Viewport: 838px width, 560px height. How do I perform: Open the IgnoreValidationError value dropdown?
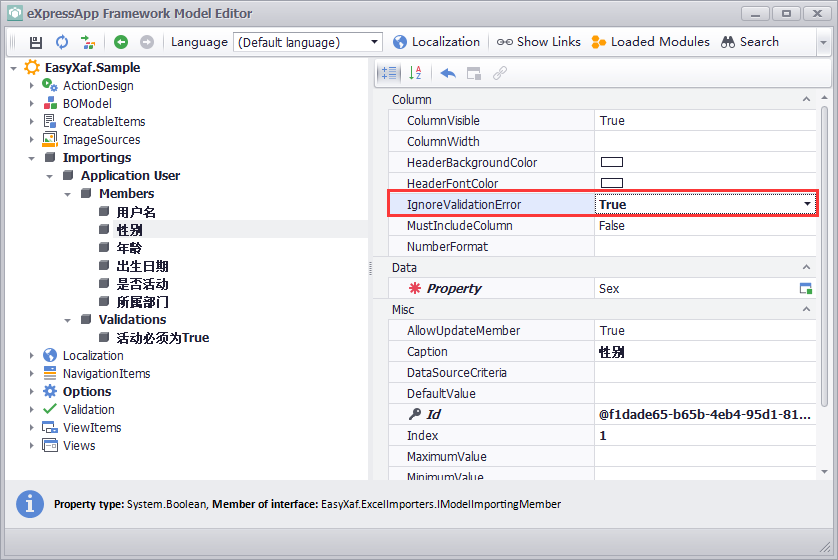(x=807, y=204)
